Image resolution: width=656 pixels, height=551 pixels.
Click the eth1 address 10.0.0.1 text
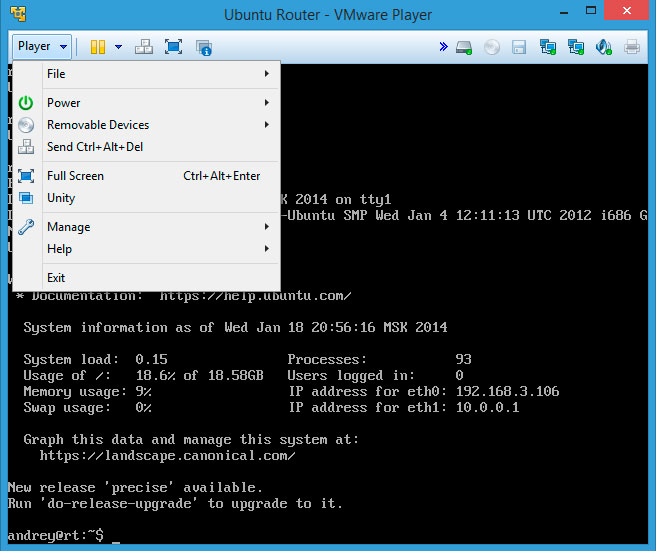(x=488, y=407)
